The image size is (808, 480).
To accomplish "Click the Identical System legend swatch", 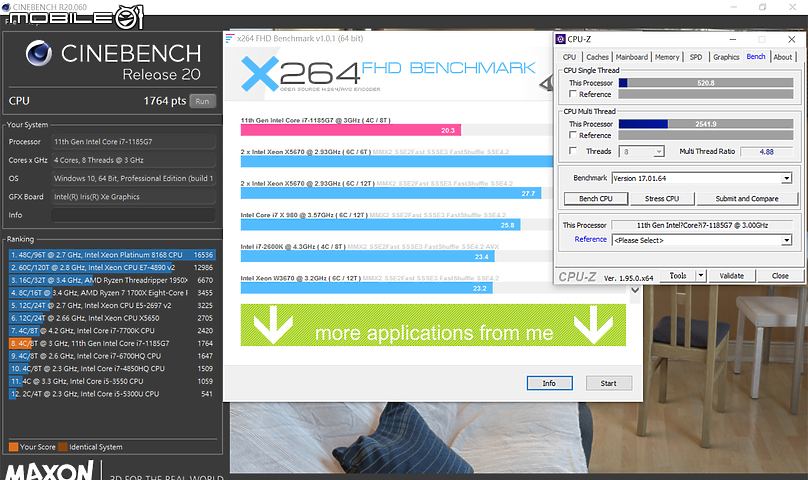I will coord(63,447).
